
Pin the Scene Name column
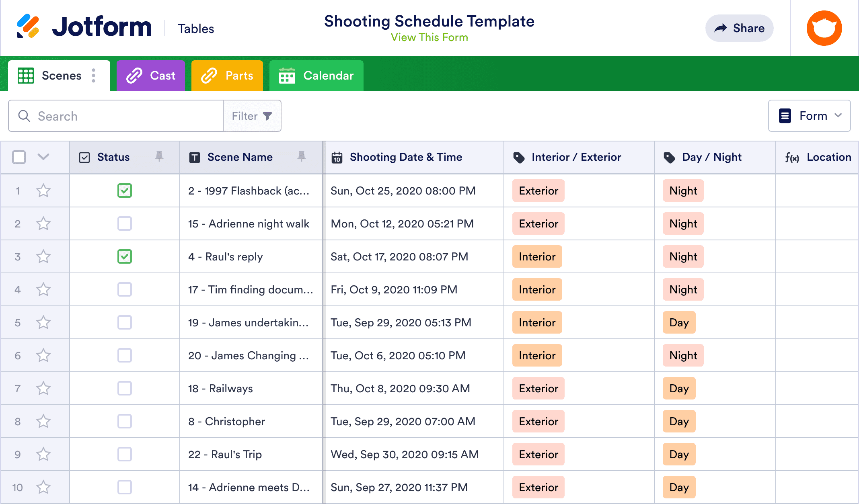click(302, 157)
